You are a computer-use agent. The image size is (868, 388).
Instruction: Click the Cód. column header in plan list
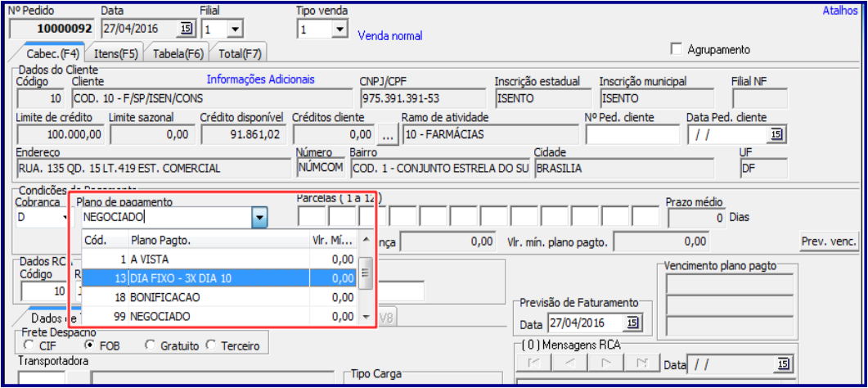[105, 240]
